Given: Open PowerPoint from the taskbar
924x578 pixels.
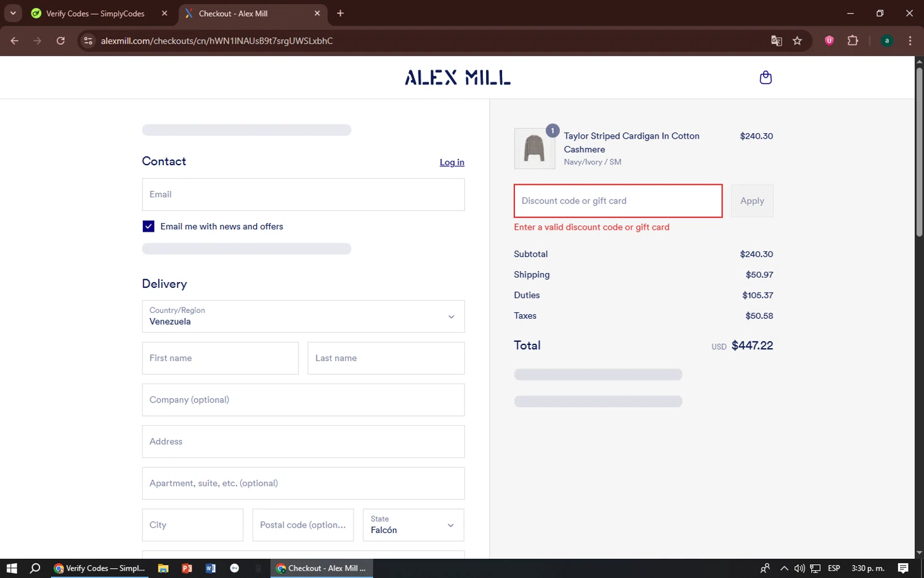Looking at the screenshot, I should 187,568.
